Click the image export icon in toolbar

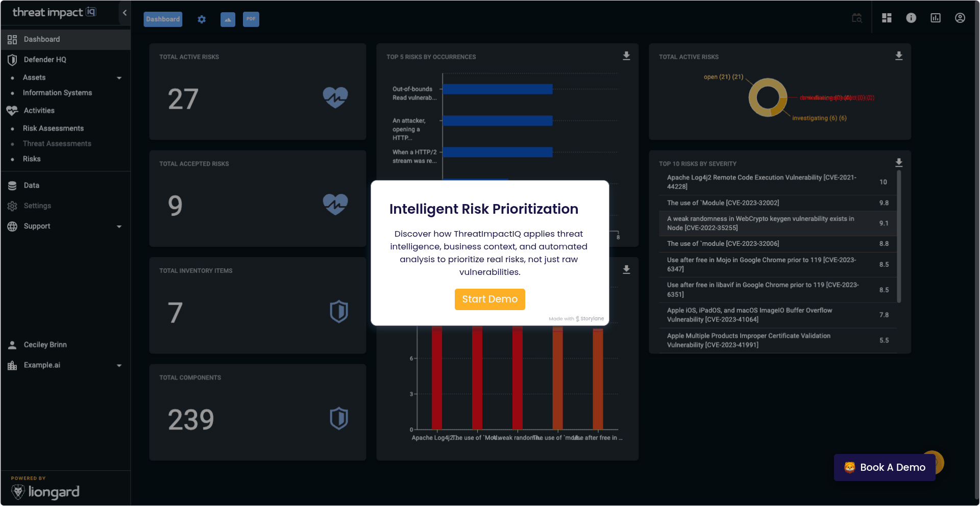(x=228, y=19)
